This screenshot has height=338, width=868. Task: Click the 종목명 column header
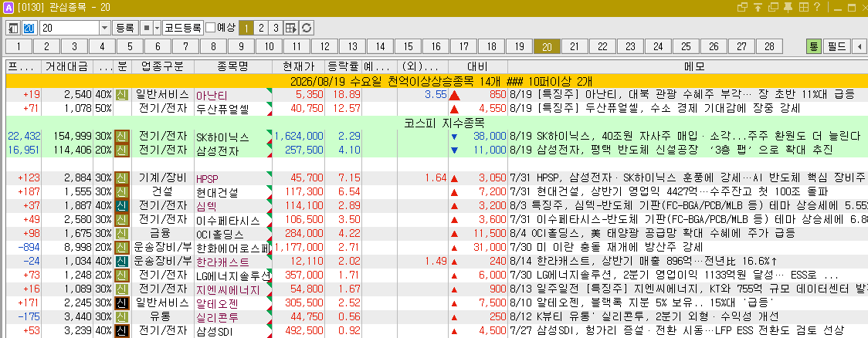[233, 67]
